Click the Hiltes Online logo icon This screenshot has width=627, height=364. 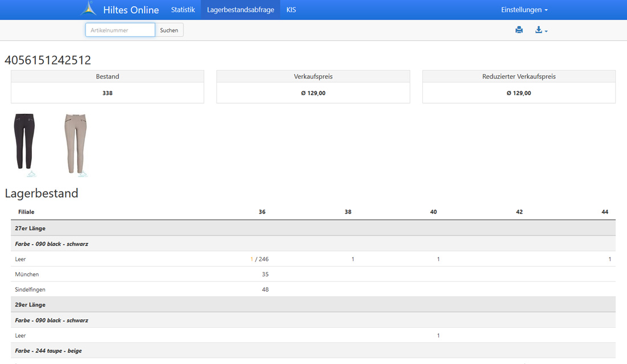pyautogui.click(x=88, y=9)
